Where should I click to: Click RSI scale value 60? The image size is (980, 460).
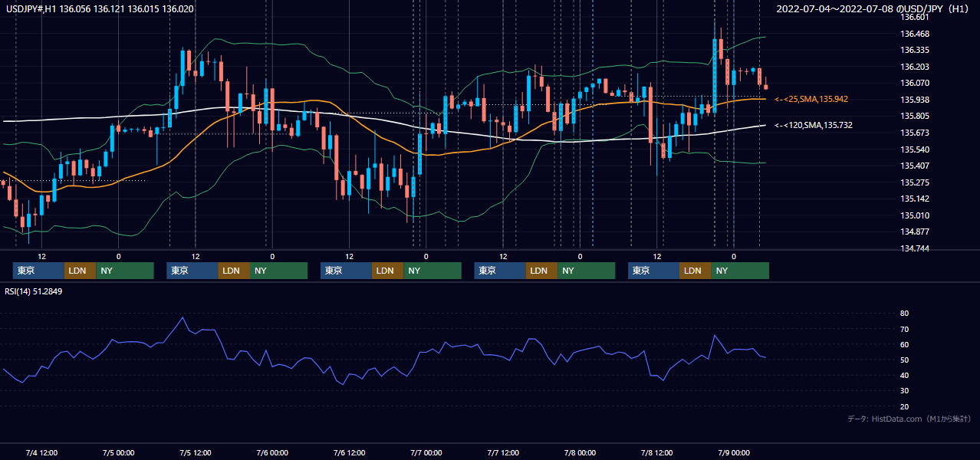tap(905, 344)
